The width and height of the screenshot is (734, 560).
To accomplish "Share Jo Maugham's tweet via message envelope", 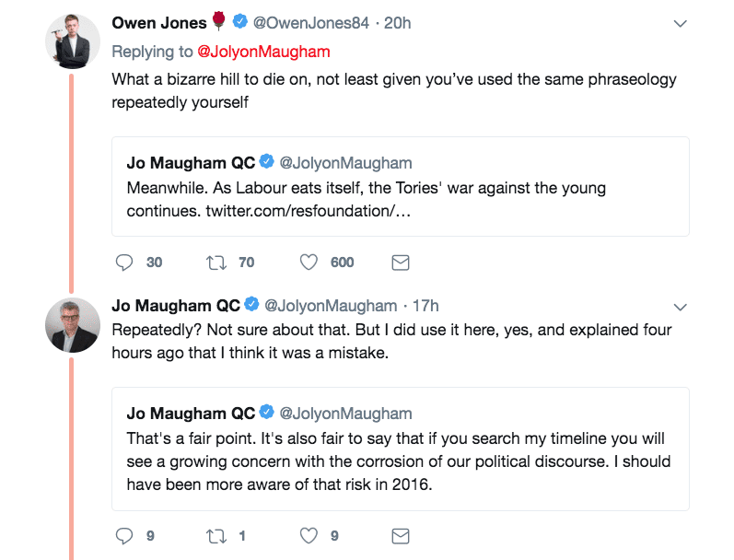I will (401, 536).
